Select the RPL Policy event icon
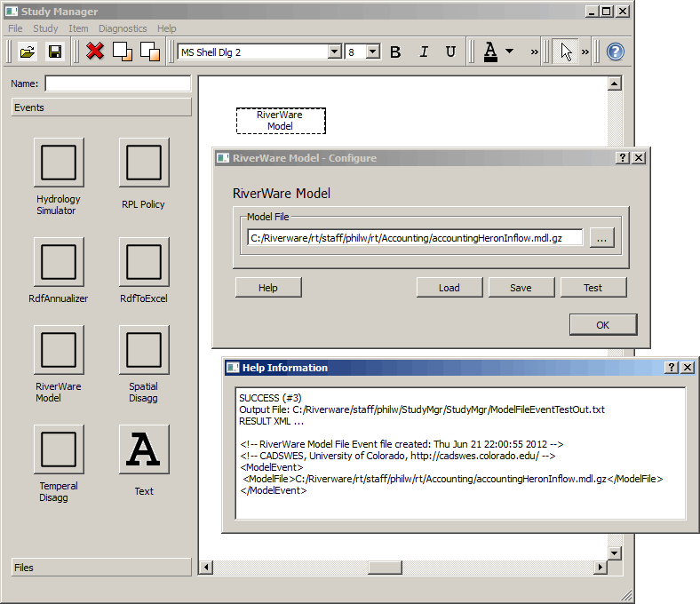This screenshot has width=700, height=604. (144, 163)
